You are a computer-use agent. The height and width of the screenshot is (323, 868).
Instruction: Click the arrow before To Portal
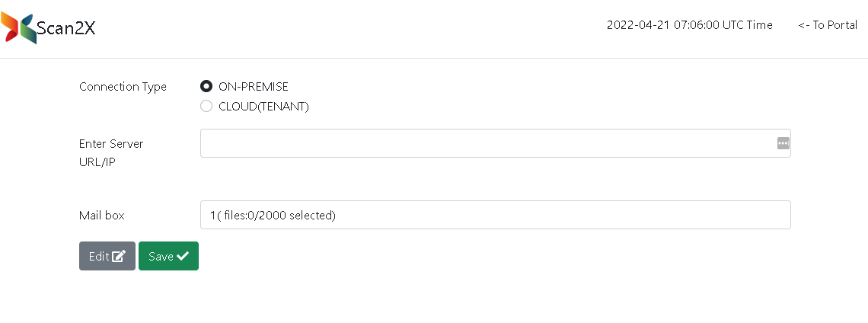pos(803,25)
